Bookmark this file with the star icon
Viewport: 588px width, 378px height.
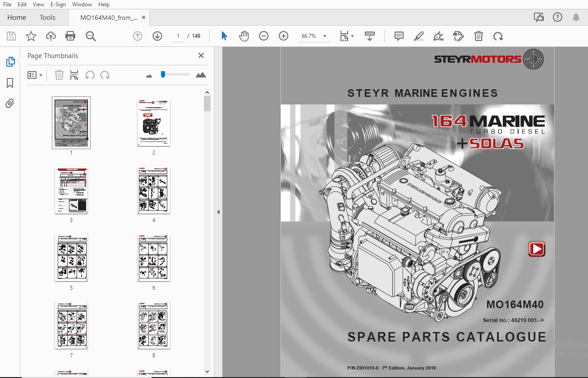tap(31, 36)
